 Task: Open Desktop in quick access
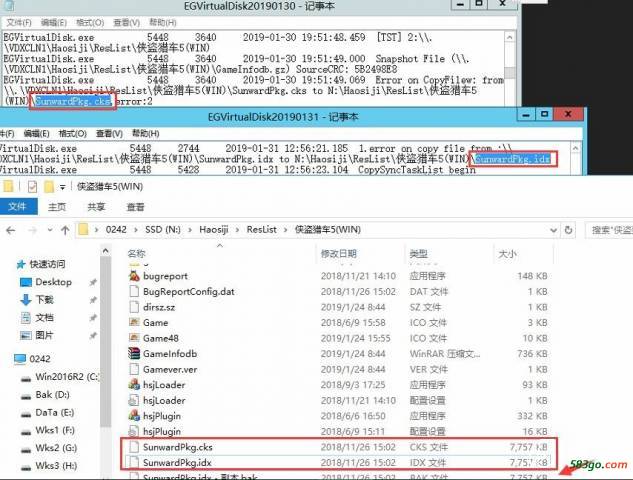tap(53, 282)
